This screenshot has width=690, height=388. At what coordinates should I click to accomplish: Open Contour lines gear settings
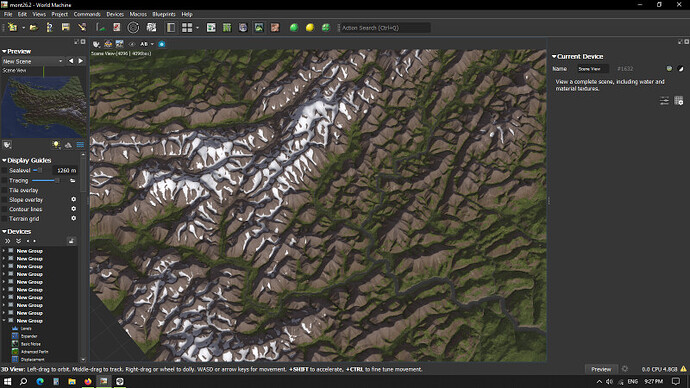[73, 209]
